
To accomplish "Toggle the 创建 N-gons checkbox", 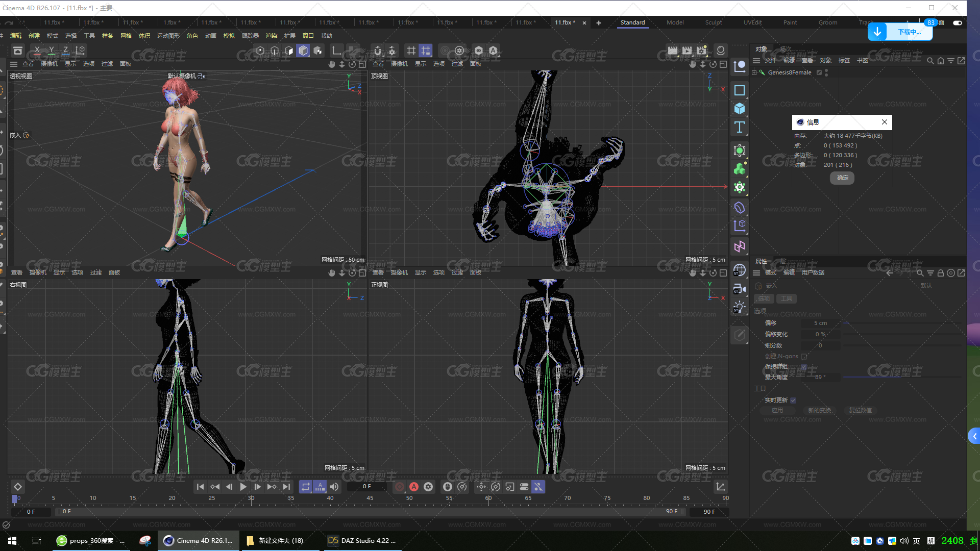I will (x=804, y=356).
